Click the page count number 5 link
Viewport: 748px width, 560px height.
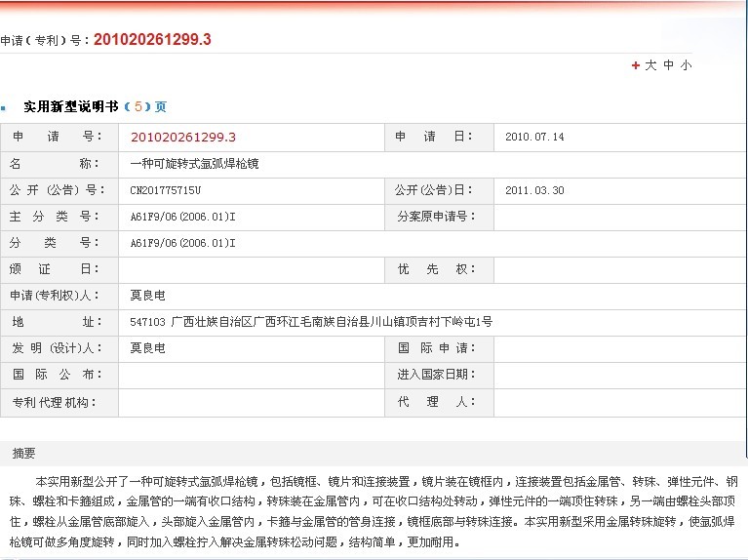pos(138,106)
